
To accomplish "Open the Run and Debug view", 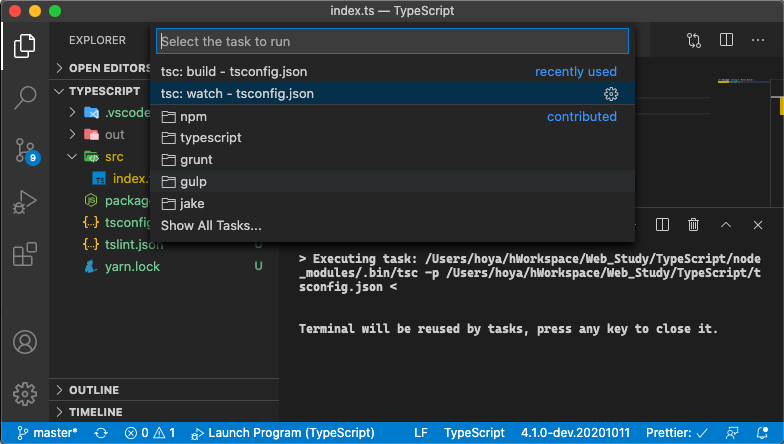I will pyautogui.click(x=24, y=202).
